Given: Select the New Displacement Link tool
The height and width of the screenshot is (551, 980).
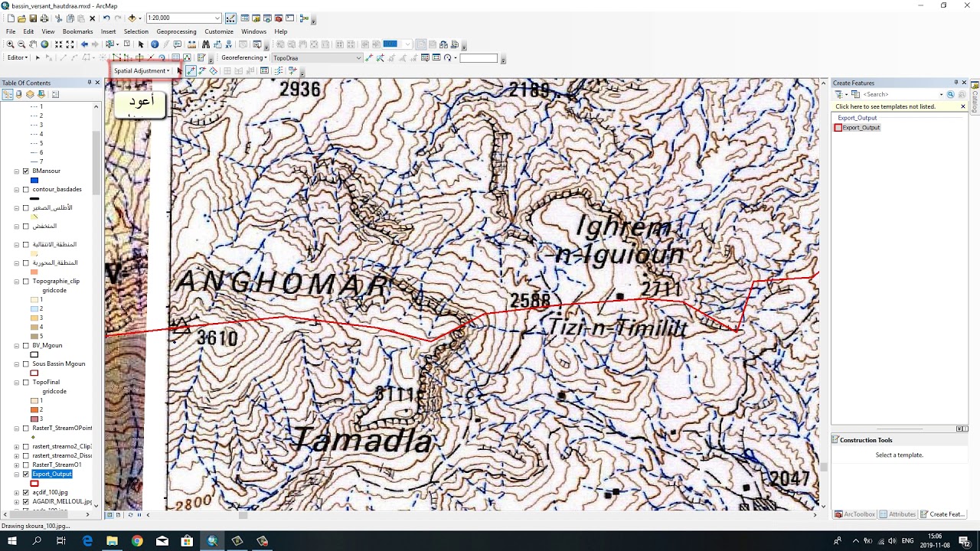Looking at the screenshot, I should [191, 71].
